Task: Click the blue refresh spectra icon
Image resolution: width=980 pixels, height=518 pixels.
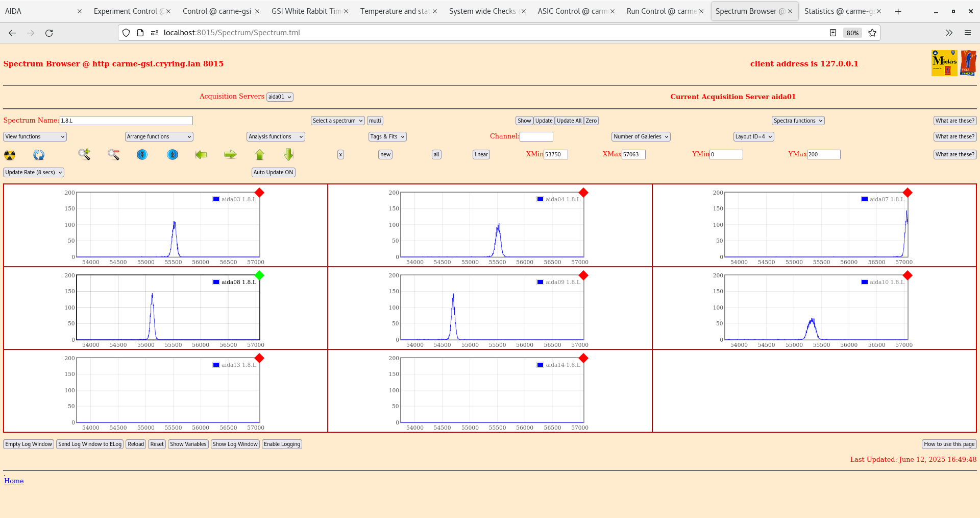Action: pos(39,155)
